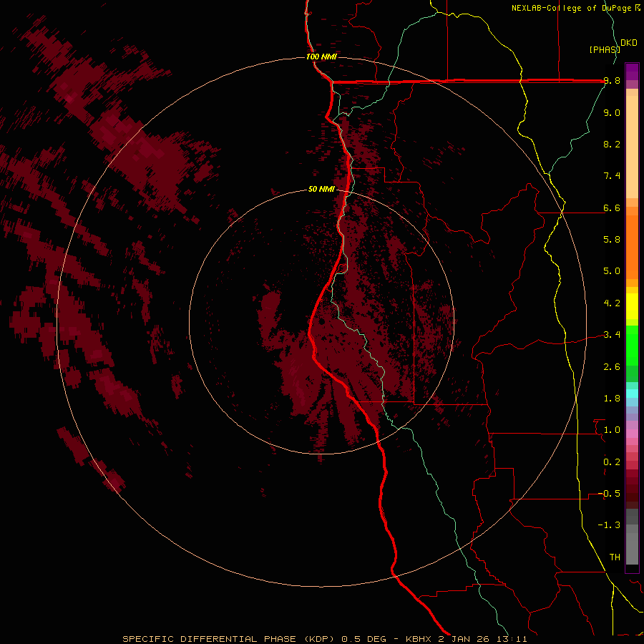Image resolution: width=644 pixels, height=644 pixels.
Task: Click the 6.6 scale value
Action: (612, 208)
